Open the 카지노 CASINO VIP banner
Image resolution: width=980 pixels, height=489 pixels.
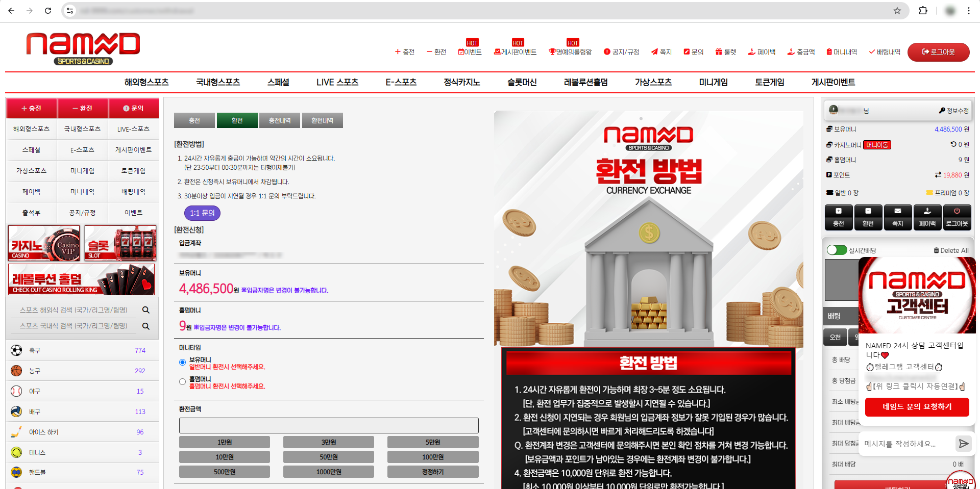(44, 243)
